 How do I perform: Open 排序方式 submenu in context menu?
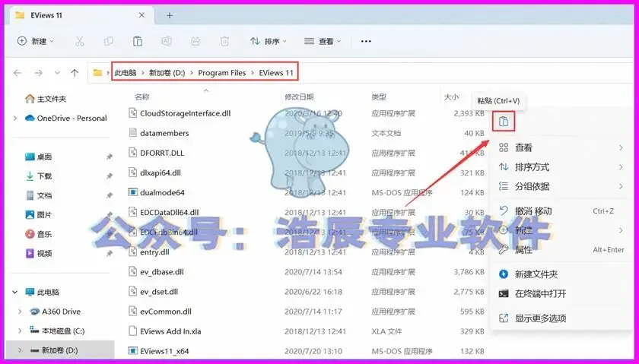561,167
